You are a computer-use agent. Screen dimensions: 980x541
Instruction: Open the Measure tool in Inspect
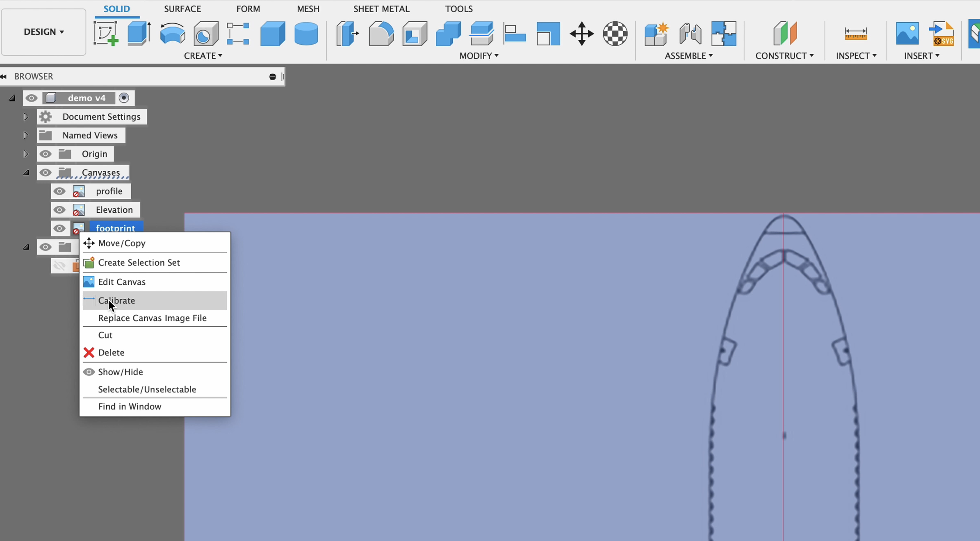tap(857, 34)
